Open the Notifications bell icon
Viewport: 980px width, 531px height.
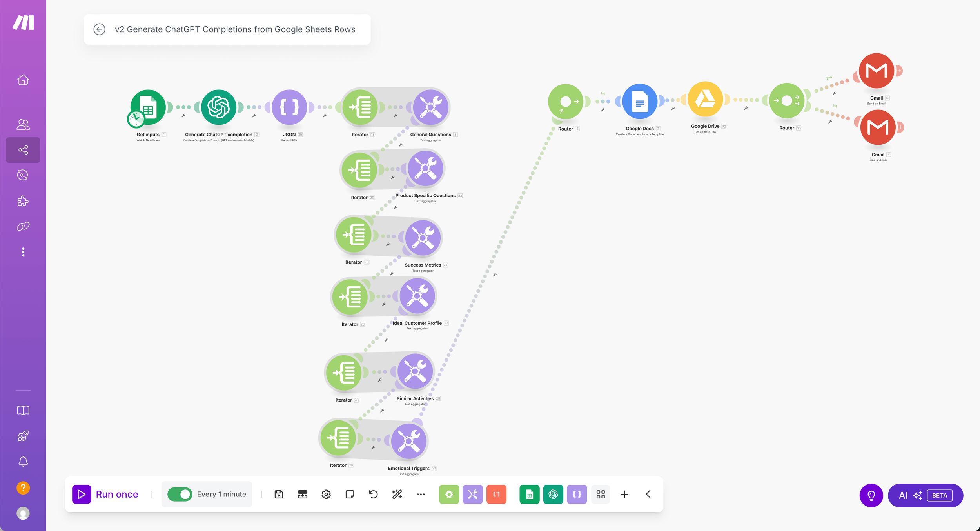click(23, 461)
